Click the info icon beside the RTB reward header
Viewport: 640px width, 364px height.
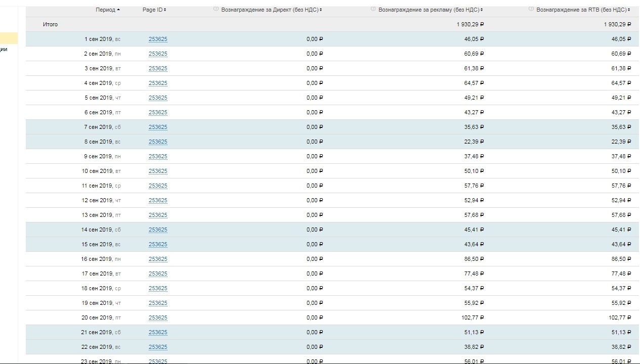[531, 9]
